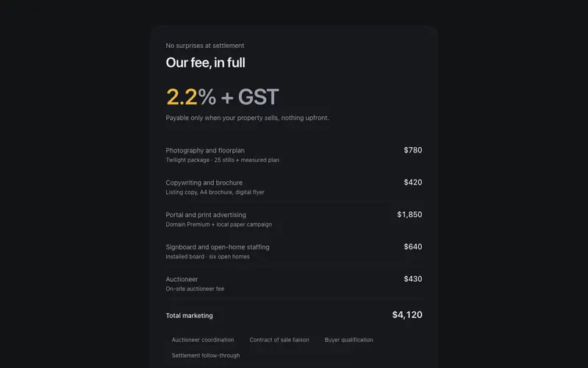The image size is (588, 368).
Task: Select the Settlement follow-through chip
Action: (x=206, y=355)
